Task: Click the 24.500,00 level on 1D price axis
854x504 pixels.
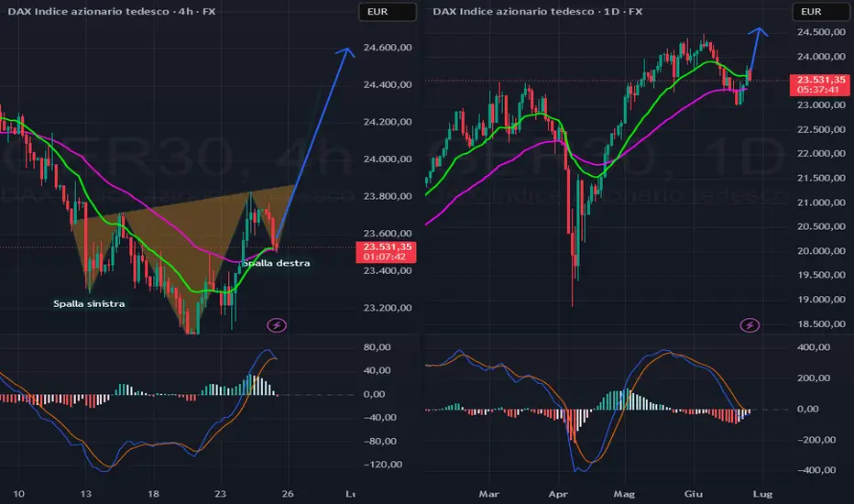Action: coord(821,32)
